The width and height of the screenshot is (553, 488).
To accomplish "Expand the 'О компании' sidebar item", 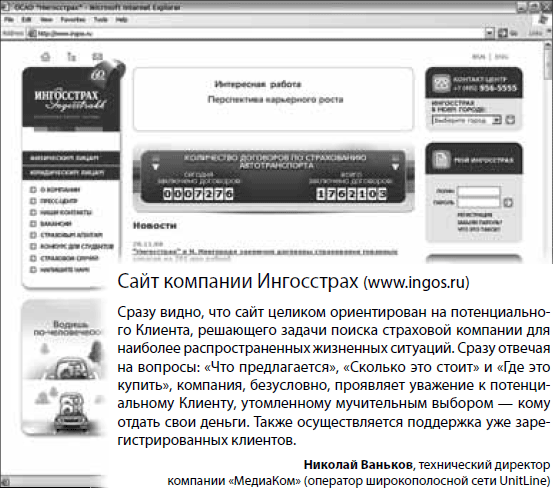I will [x=33, y=190].
